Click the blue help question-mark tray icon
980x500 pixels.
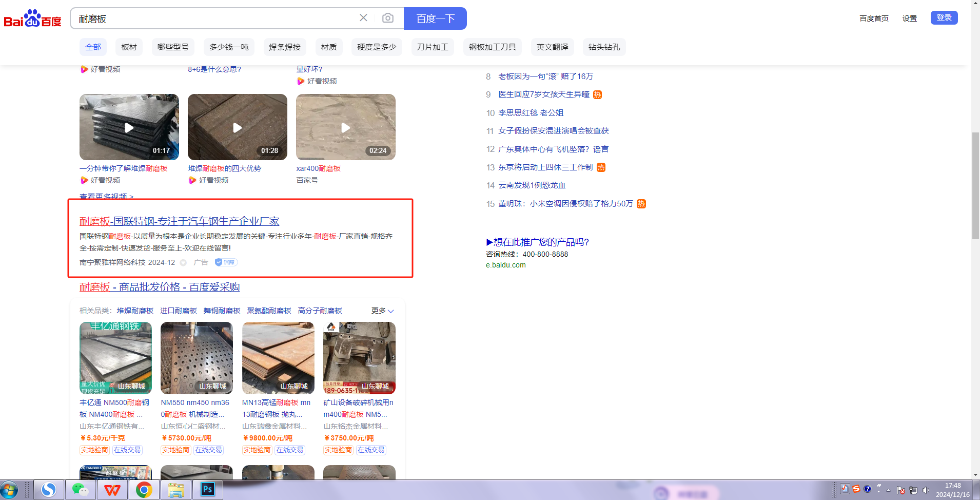click(x=867, y=489)
